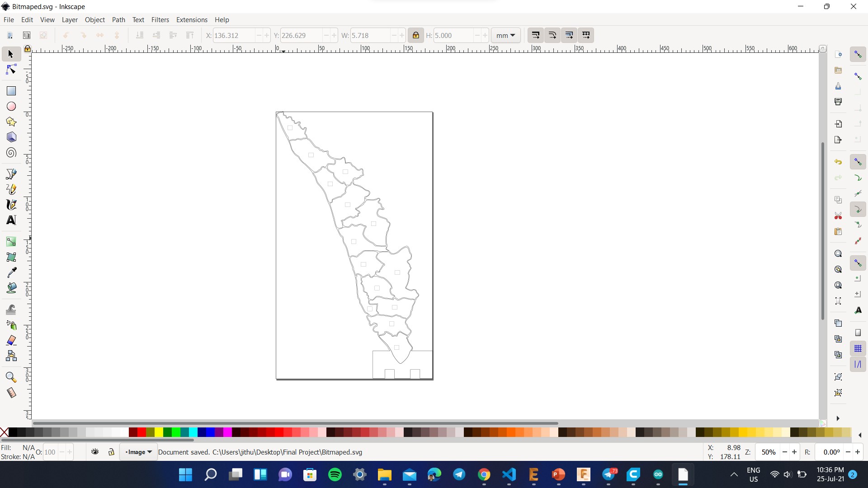Select the Selector arrow tool
This screenshot has width=868, height=488.
pos(11,54)
